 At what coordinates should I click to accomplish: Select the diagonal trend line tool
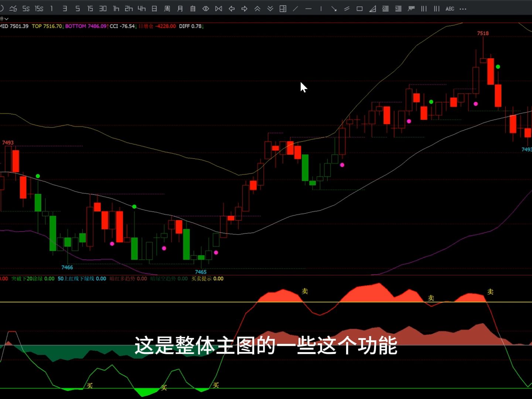click(296, 8)
